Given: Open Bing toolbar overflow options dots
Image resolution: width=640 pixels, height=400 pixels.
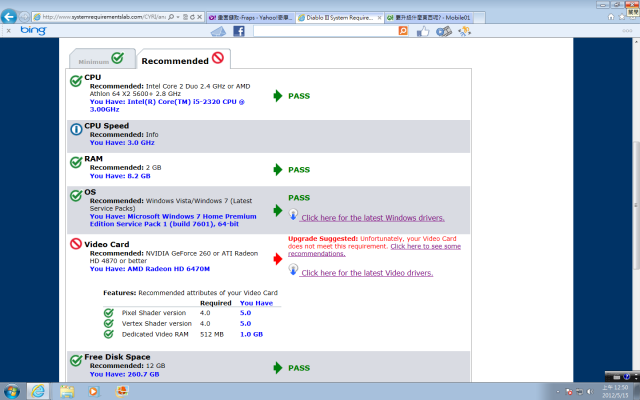Looking at the screenshot, I should [627, 31].
